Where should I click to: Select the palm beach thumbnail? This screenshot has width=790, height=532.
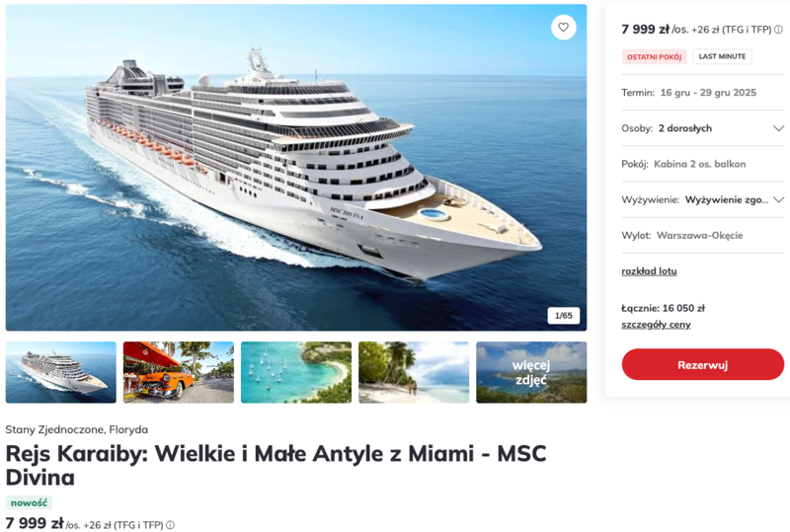[x=414, y=372]
